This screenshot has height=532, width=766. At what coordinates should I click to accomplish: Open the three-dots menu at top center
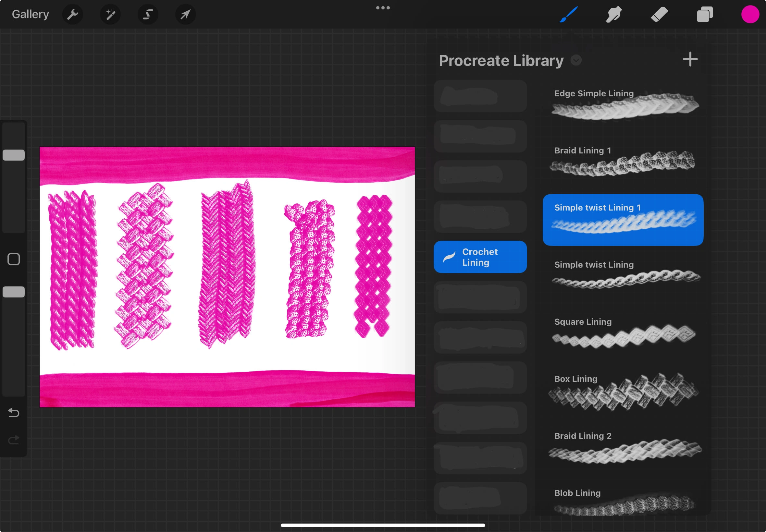[383, 8]
